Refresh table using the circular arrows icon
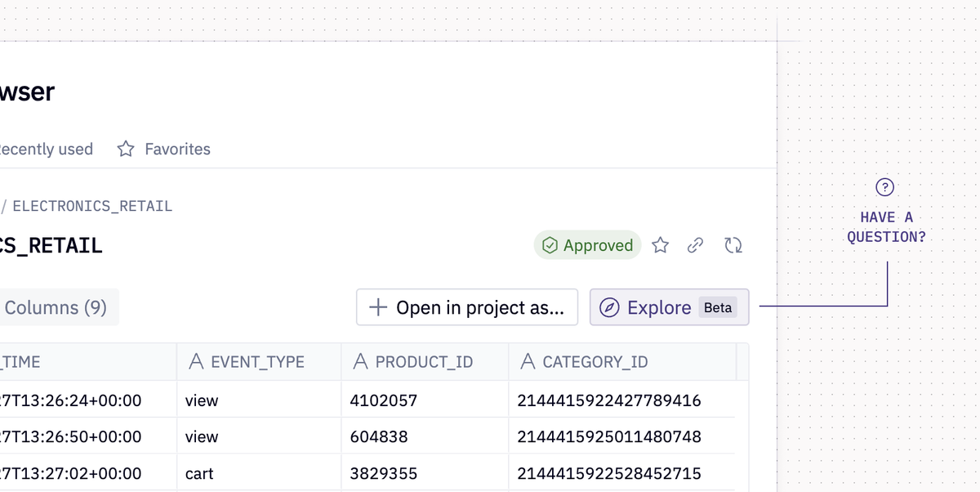This screenshot has height=492, width=980. tap(733, 245)
